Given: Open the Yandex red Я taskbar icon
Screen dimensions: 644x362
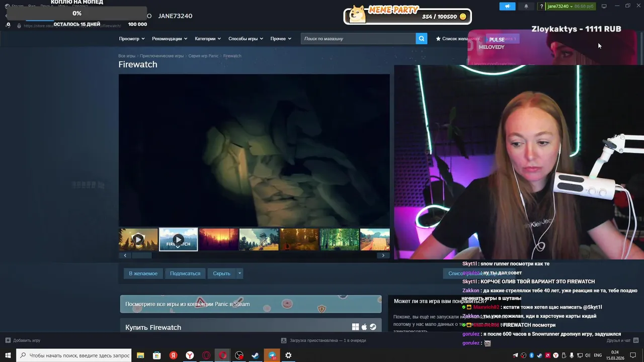Looking at the screenshot, I should (x=173, y=355).
